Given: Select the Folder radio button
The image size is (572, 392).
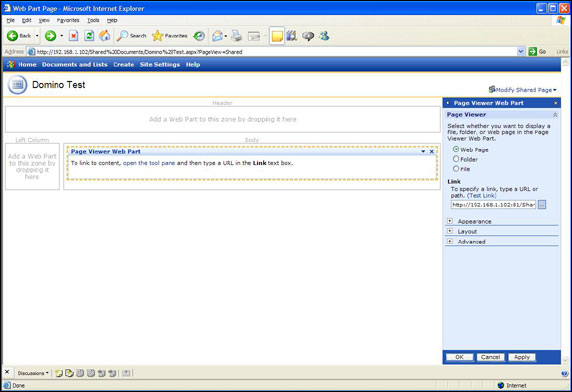Looking at the screenshot, I should (456, 159).
